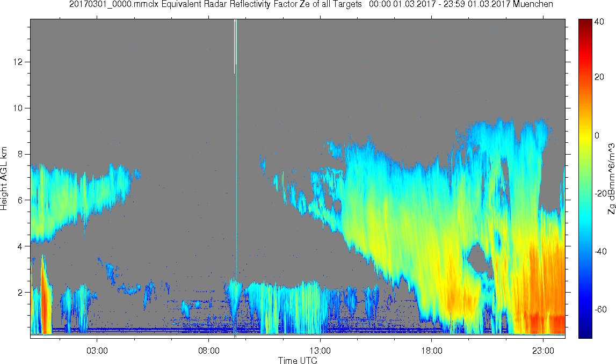Select the 'Time UTC' x-axis label
The image size is (616, 364).
298,360
